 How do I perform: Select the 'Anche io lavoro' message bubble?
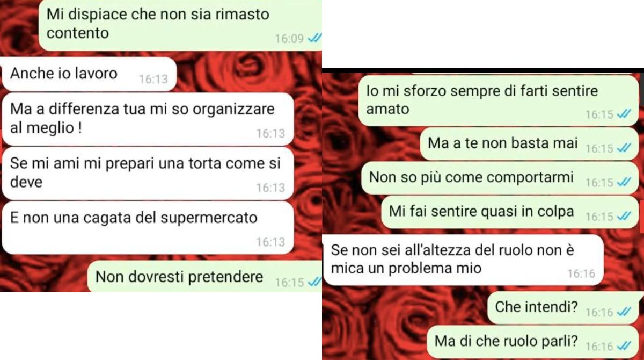click(89, 74)
